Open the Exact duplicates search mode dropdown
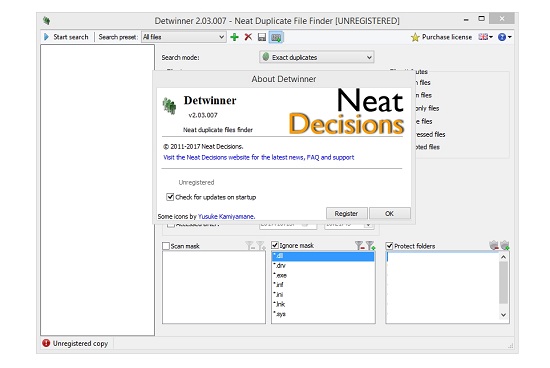This screenshot has height=368, width=550. (317, 57)
